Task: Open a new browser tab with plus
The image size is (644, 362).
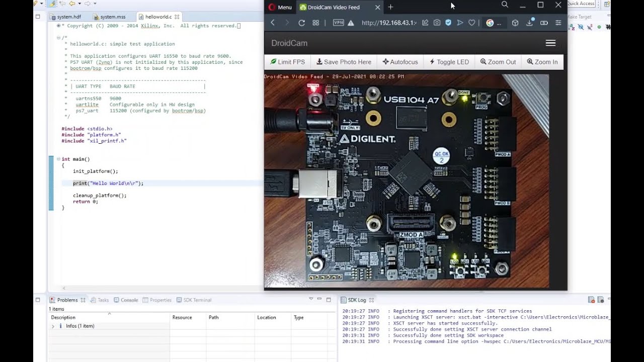Action: pos(390,7)
